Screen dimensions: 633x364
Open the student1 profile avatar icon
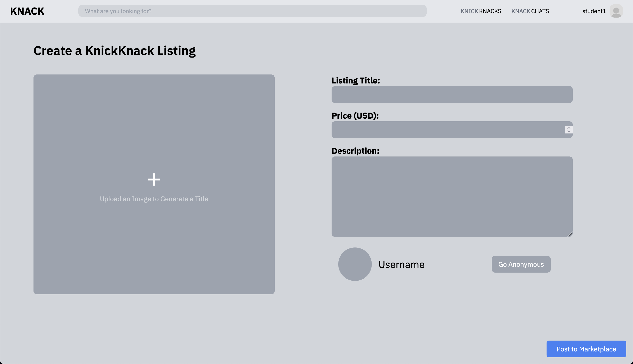616,11
